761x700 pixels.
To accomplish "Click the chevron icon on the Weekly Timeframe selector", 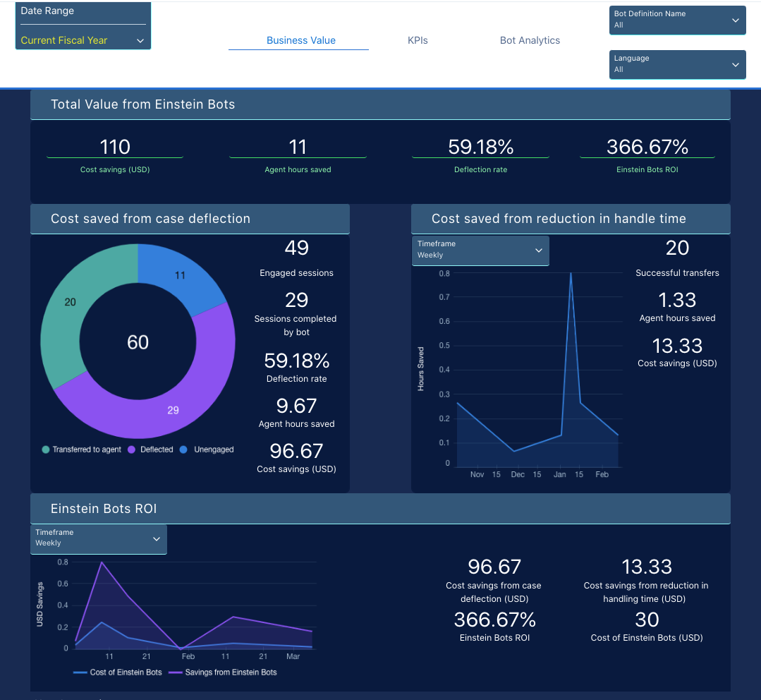I will (538, 251).
